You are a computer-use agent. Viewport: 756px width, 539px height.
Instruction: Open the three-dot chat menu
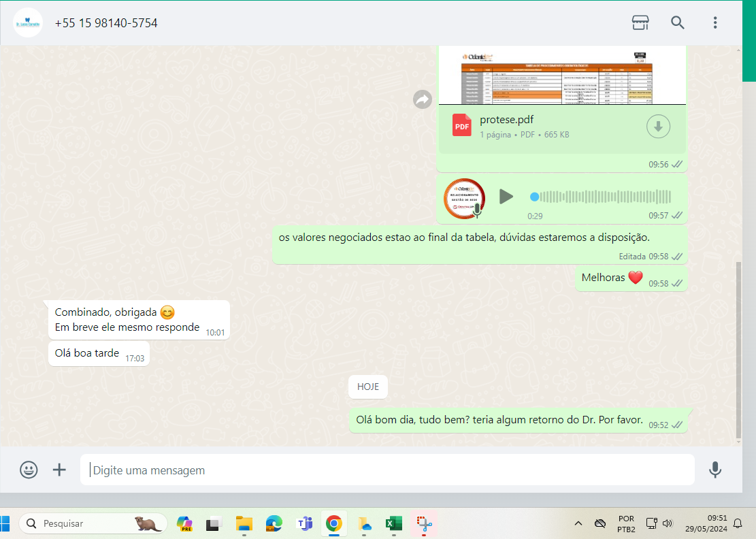(x=714, y=22)
